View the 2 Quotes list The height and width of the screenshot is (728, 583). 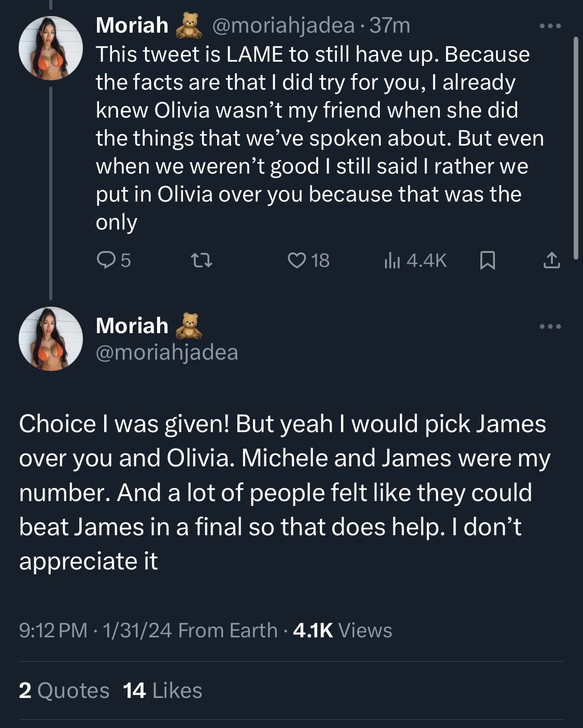(64, 691)
